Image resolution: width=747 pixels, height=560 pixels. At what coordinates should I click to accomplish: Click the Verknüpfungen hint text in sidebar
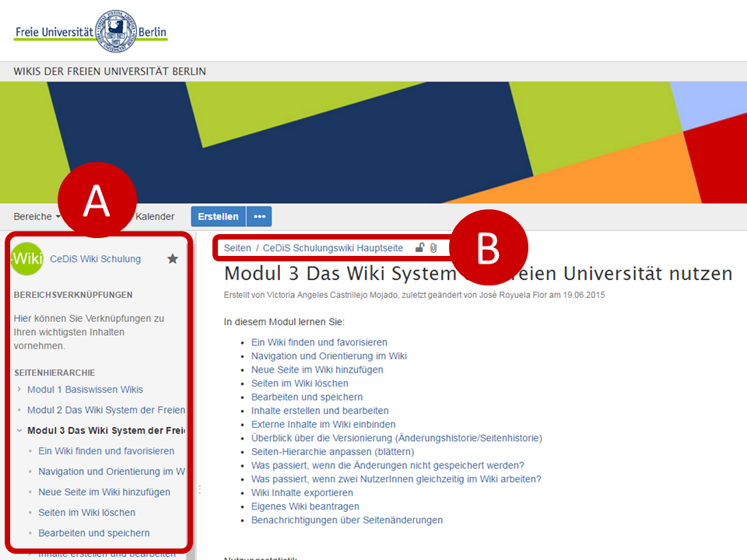[x=89, y=332]
